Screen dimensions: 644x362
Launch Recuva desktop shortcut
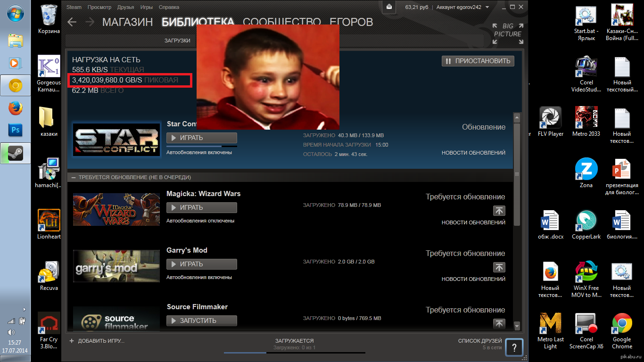[49, 276]
